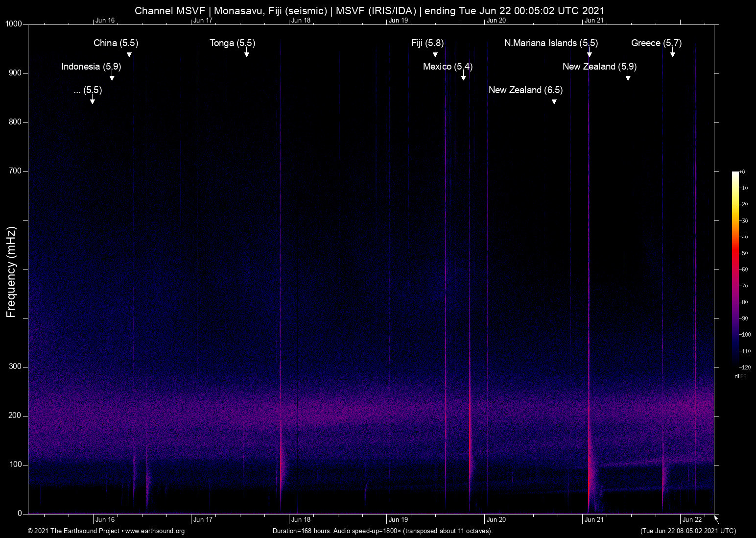
Task: Click the arrow beneath N.Mariana Islands (5.5)
Action: tap(590, 53)
